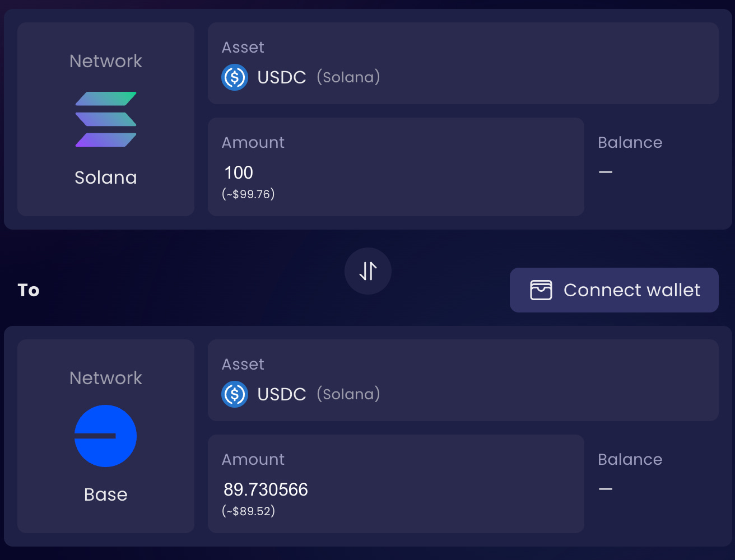Click the USDC coin icon in the source asset
735x560 pixels.
(x=235, y=77)
